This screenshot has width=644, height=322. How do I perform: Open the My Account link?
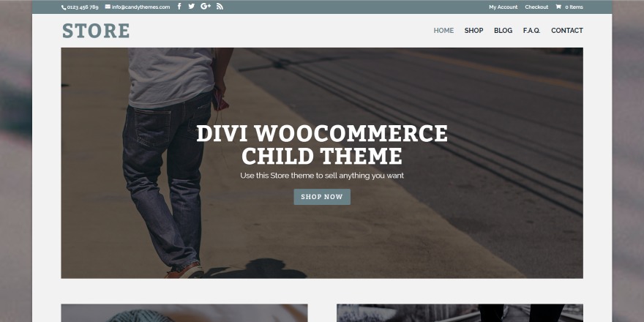click(503, 7)
